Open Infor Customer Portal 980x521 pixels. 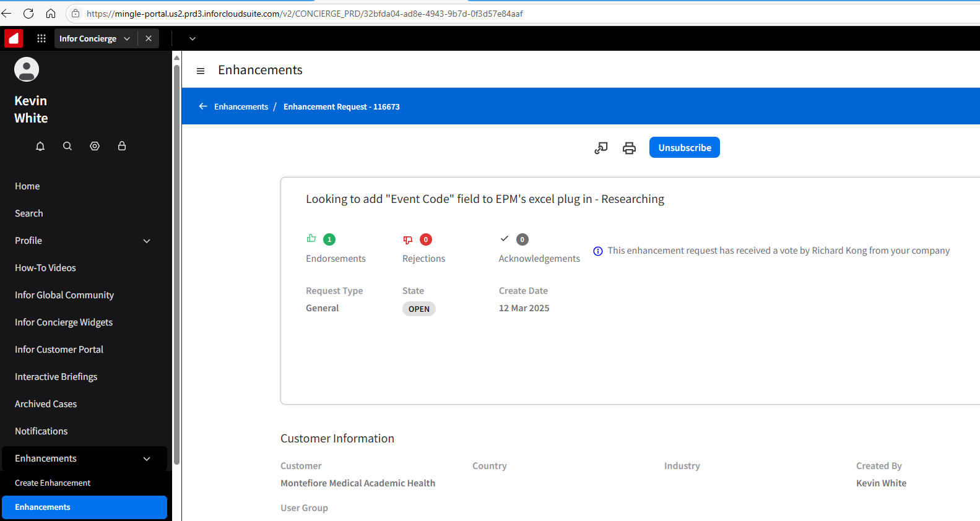click(59, 350)
